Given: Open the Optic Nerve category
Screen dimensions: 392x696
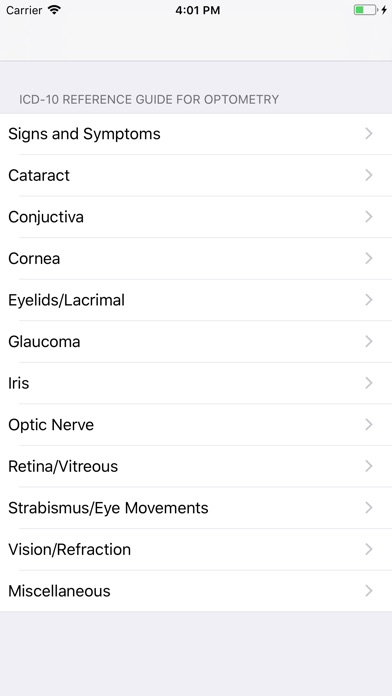Looking at the screenshot, I should click(x=196, y=425).
